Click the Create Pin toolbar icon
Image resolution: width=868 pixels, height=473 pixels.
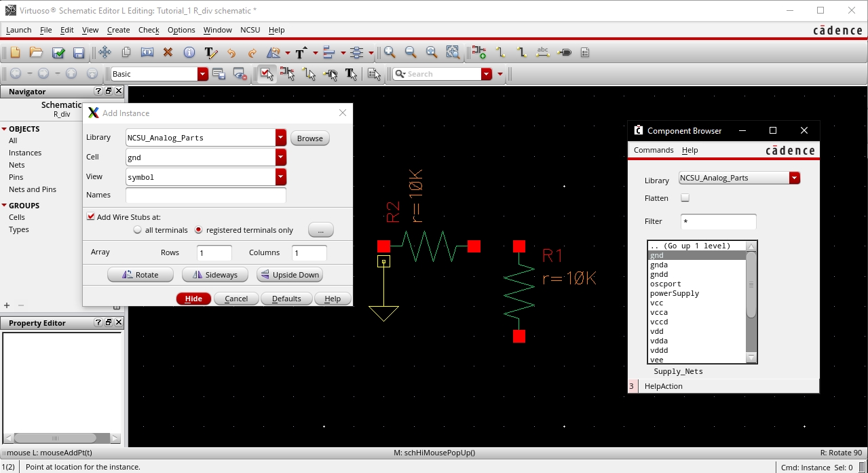click(564, 53)
